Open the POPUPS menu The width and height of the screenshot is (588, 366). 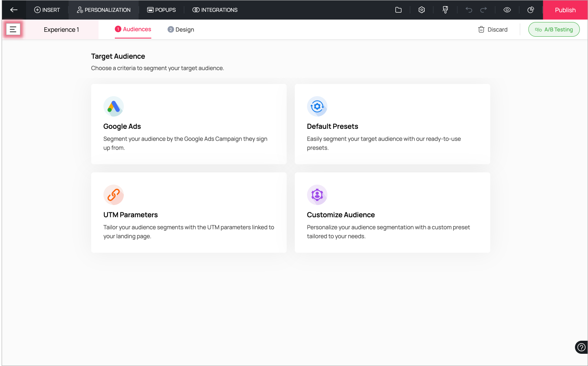161,10
